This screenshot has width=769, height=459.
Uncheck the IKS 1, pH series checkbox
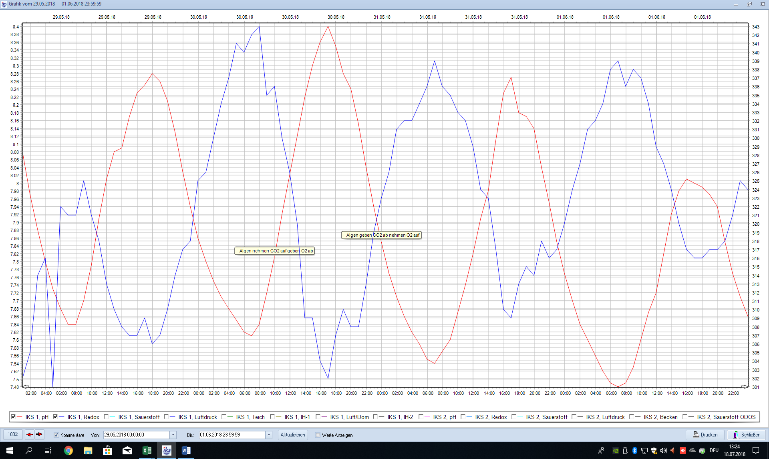(13, 415)
